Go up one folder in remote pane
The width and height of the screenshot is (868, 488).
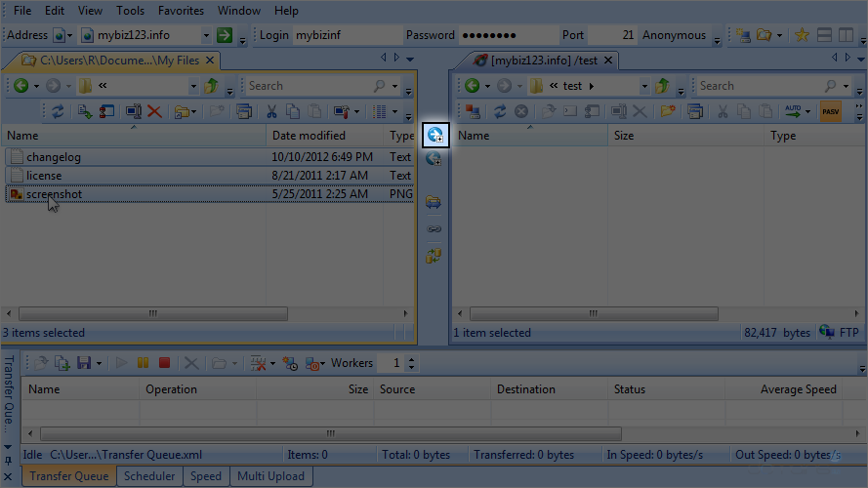[x=663, y=86]
